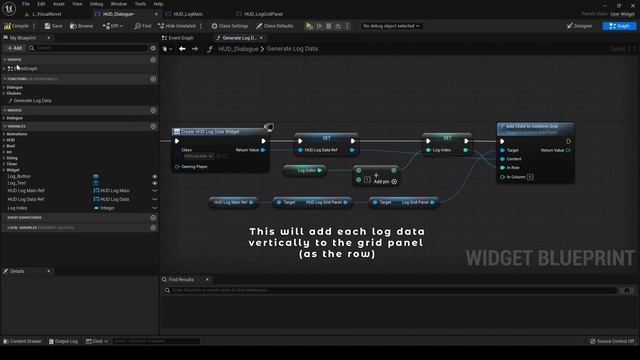
Task: Expand the String variable category
Action: 4,158
